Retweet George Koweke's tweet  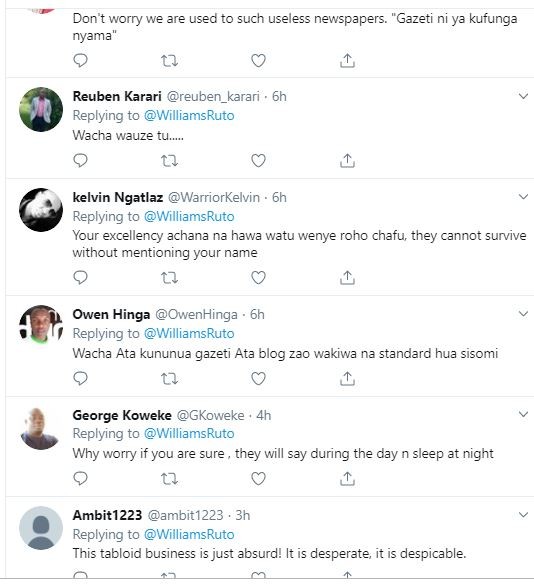click(169, 479)
